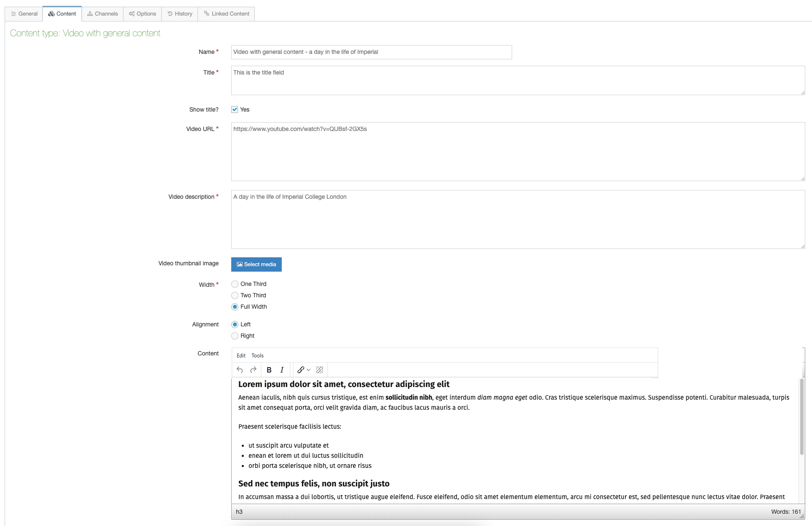Uncheck the Show title Yes checkbox

(x=235, y=109)
